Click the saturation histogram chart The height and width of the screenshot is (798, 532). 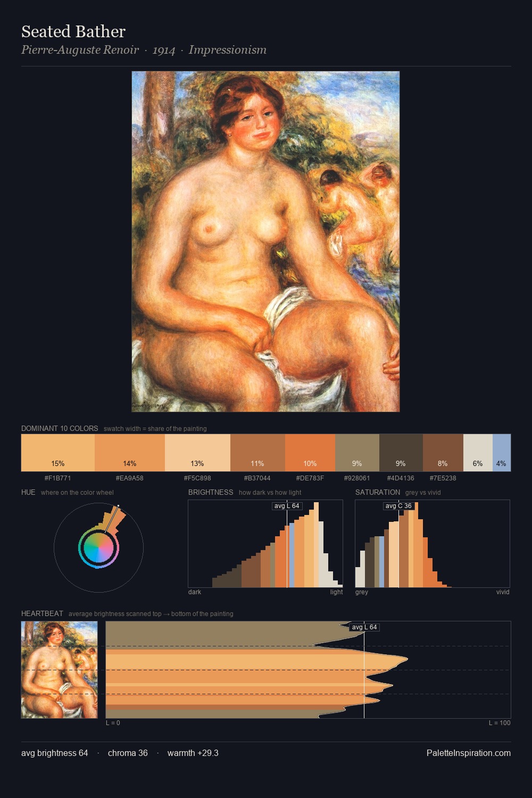[433, 544]
